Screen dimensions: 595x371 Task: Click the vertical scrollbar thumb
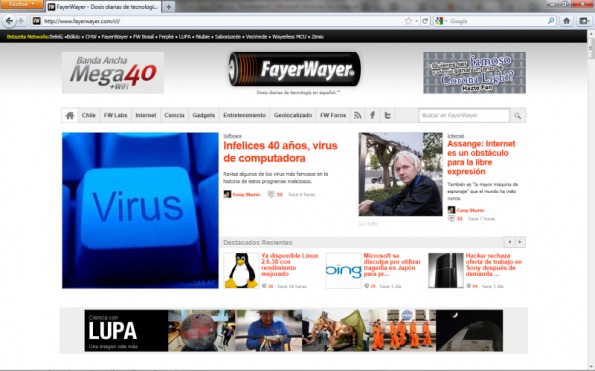point(591,49)
